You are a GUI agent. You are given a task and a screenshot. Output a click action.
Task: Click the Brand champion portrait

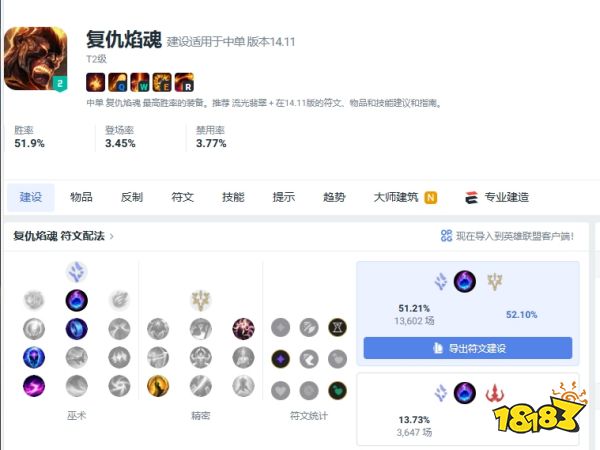(36, 59)
